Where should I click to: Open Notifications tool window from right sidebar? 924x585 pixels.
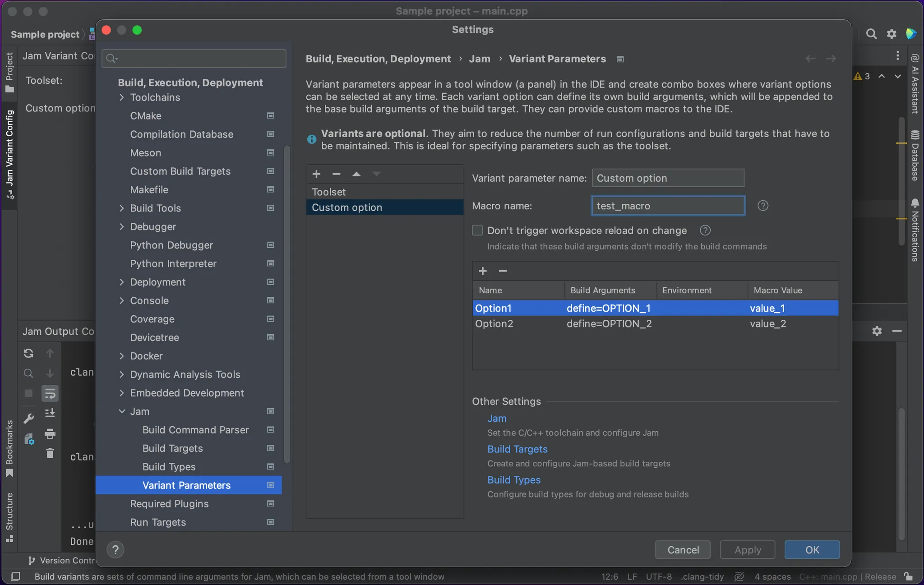coord(915,230)
